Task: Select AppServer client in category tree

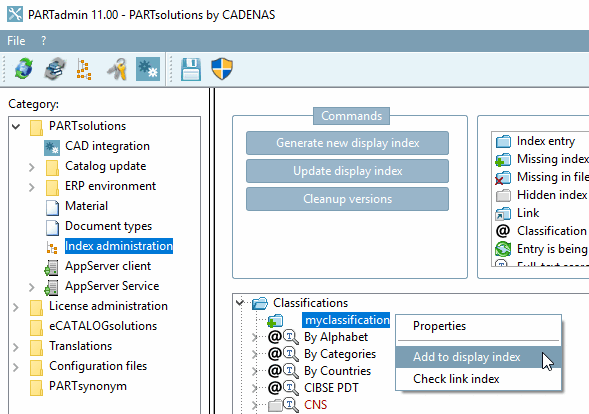Action: [x=108, y=266]
